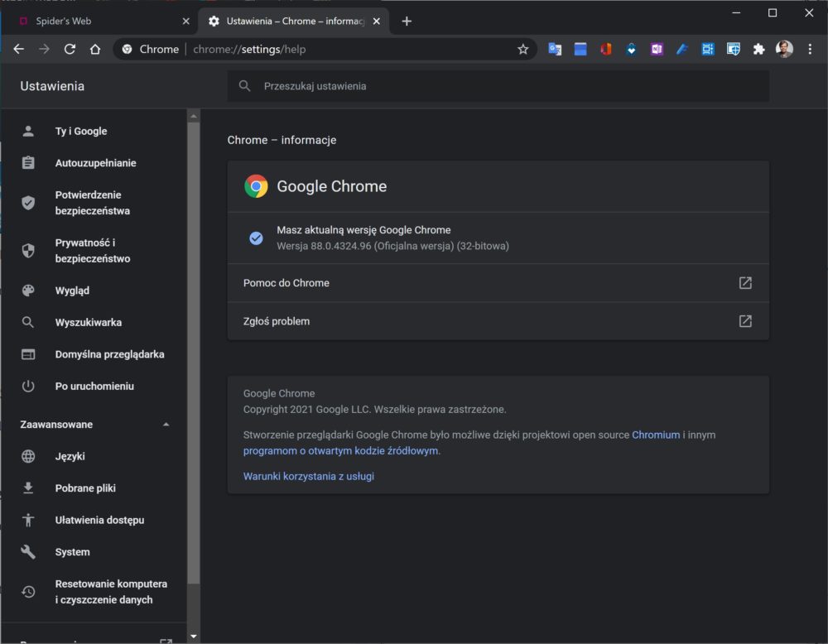Open the Office extension

(606, 49)
